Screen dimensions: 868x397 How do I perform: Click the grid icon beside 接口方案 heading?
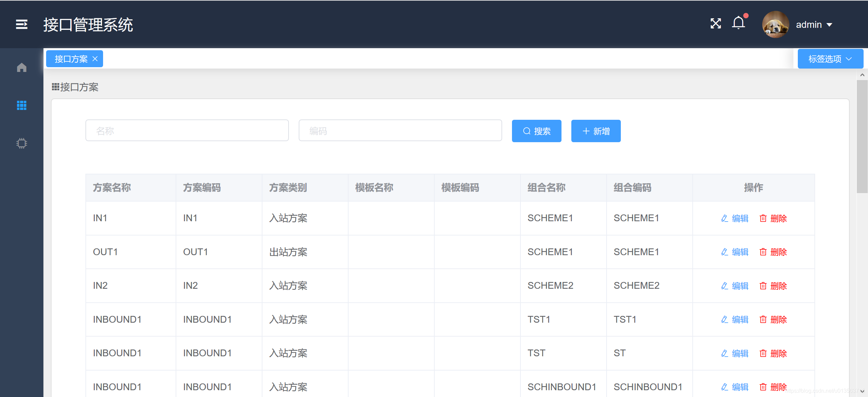point(55,87)
